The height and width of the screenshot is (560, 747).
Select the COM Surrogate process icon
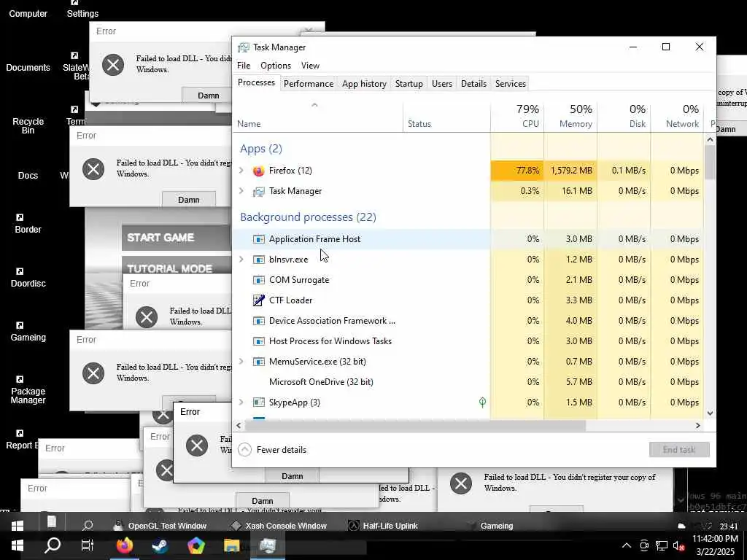click(x=259, y=280)
